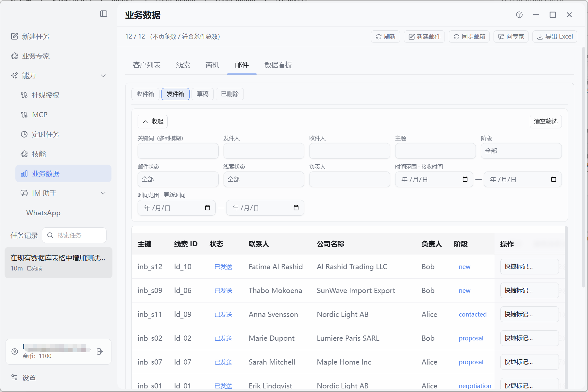This screenshot has height=392, width=588.
Task: Open the 在现有数据库表格中增加测试 task record
Action: coord(59,263)
